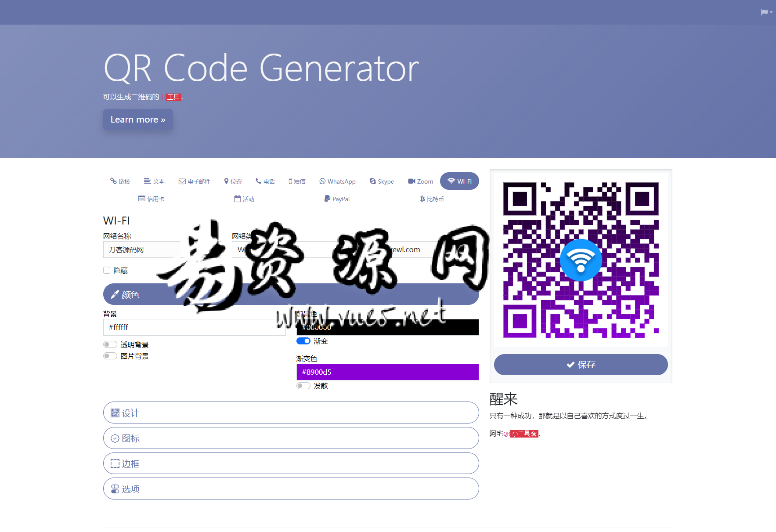Check the 隐藏 hidden network checkbox
Image resolution: width=776 pixels, height=532 pixels.
pos(107,270)
